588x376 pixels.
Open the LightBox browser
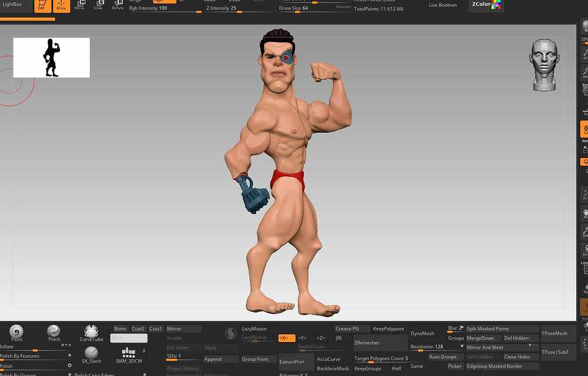[x=12, y=5]
